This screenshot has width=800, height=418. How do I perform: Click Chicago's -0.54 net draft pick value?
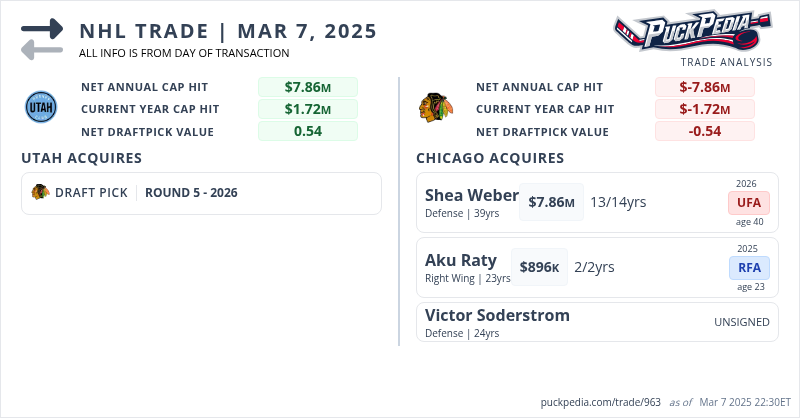[x=704, y=131]
